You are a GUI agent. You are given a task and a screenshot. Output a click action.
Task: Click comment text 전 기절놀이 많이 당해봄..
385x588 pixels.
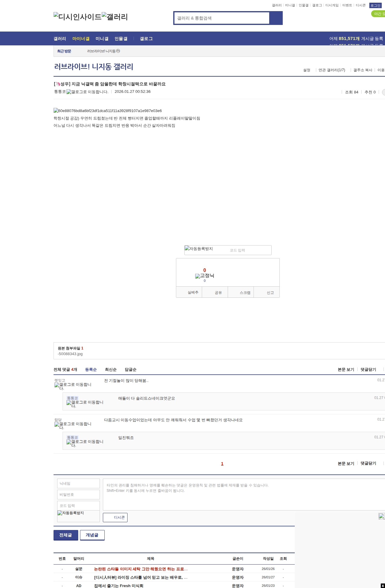pyautogui.click(x=126, y=381)
